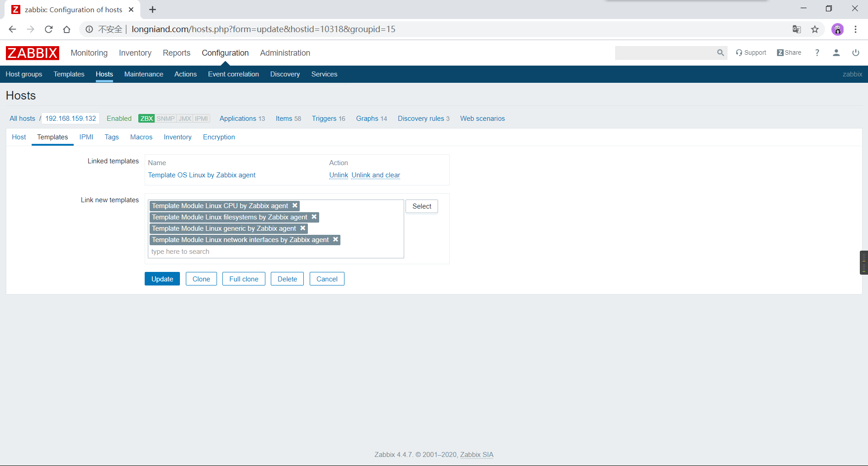Click the Update button
The width and height of the screenshot is (868, 466).
coord(162,279)
